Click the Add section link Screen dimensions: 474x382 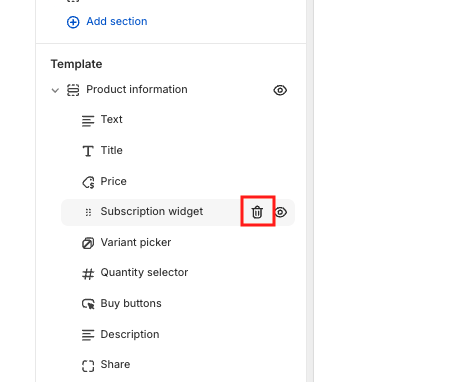coord(117,21)
